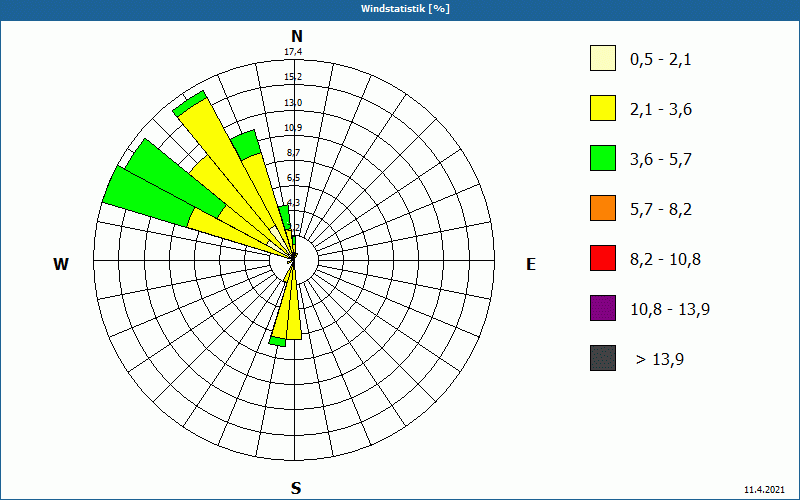
Task: Click the 6,5 ring scale value
Action: [x=293, y=178]
